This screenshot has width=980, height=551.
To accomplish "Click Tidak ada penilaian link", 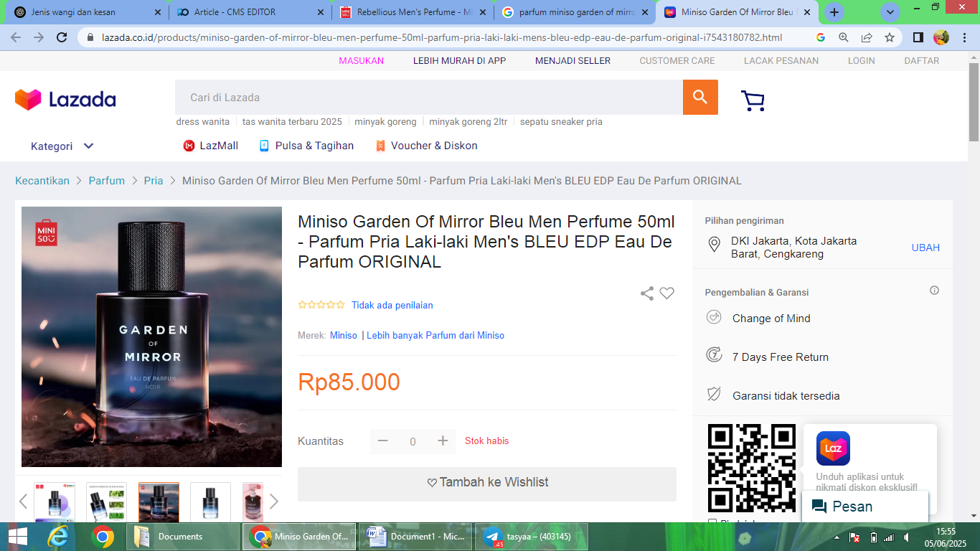I will (392, 305).
